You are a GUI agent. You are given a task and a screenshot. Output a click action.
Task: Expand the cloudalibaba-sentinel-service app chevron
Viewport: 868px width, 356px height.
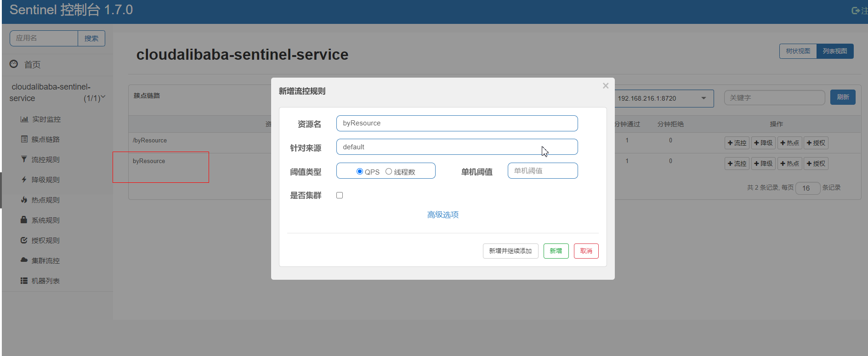[103, 97]
